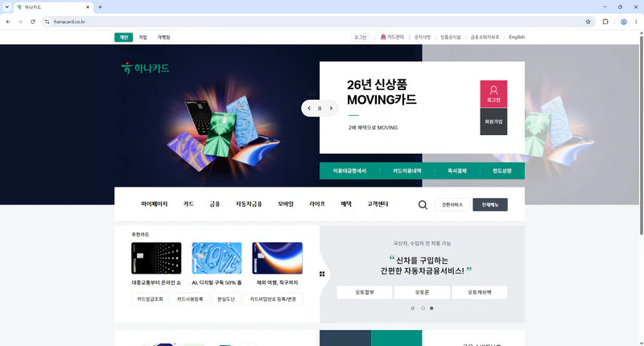This screenshot has width=644, height=346.
Task: Select the black dotted recommended card
Action: (x=156, y=258)
